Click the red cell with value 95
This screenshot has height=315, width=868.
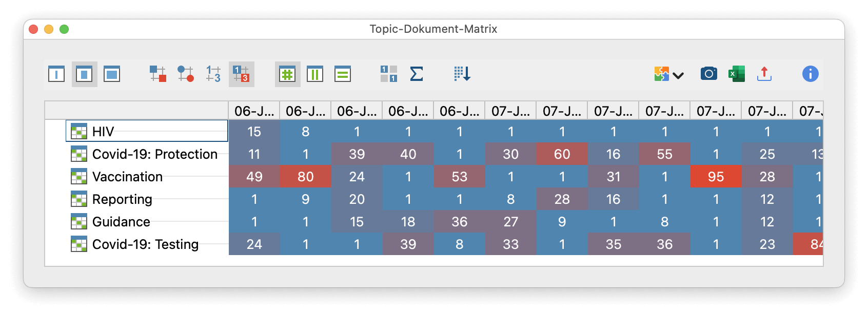(716, 177)
